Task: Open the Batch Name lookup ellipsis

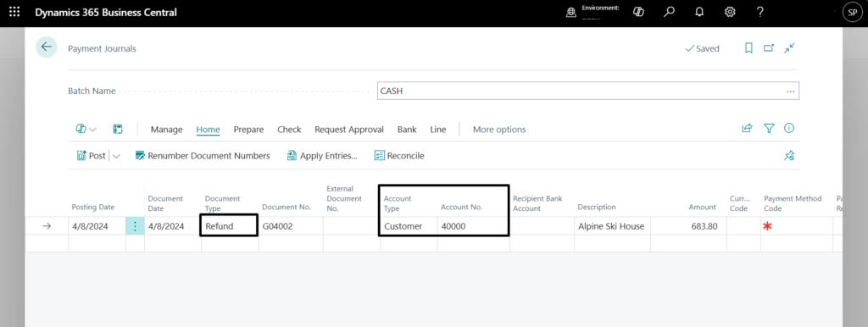Action: [791, 91]
